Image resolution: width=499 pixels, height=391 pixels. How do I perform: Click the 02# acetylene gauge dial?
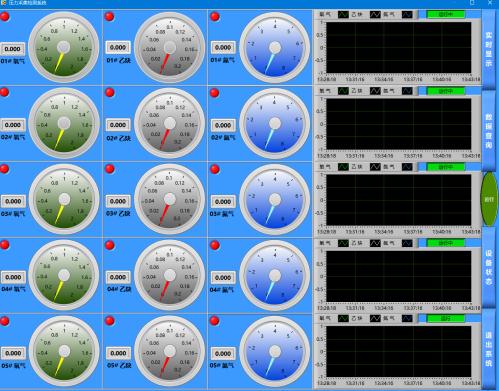click(169, 123)
